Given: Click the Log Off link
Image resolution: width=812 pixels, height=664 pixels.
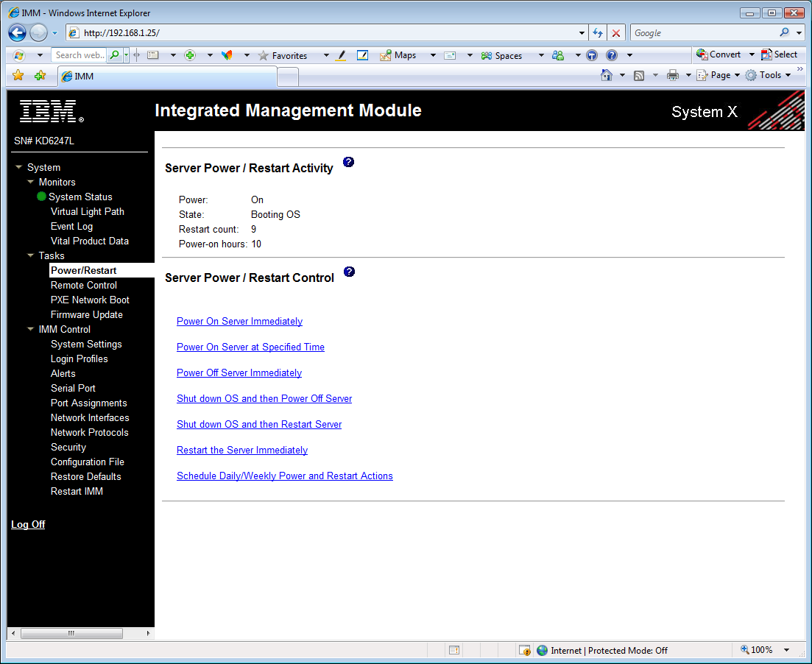Looking at the screenshot, I should [27, 524].
